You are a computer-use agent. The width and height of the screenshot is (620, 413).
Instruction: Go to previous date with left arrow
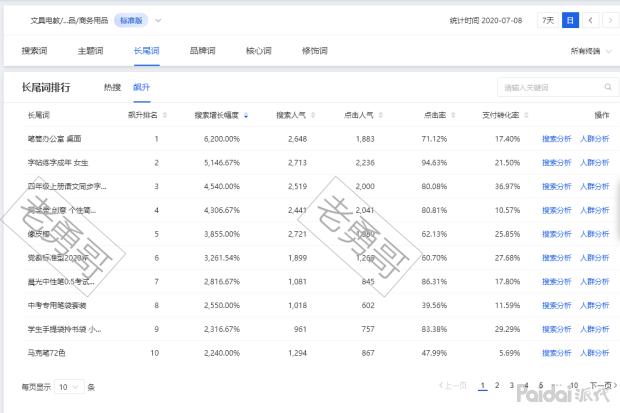[x=590, y=20]
